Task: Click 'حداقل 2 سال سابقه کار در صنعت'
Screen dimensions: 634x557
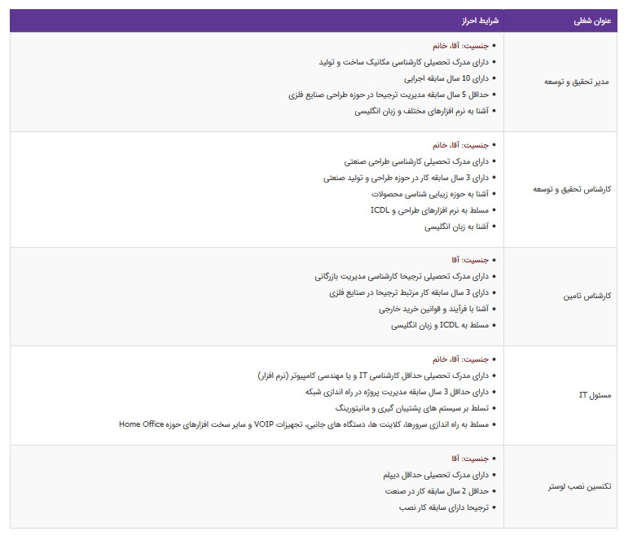Action: (x=437, y=492)
